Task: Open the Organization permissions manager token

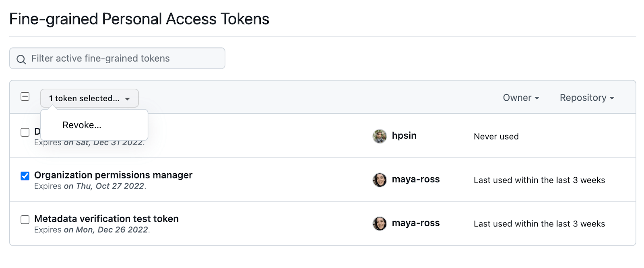Action: click(114, 175)
